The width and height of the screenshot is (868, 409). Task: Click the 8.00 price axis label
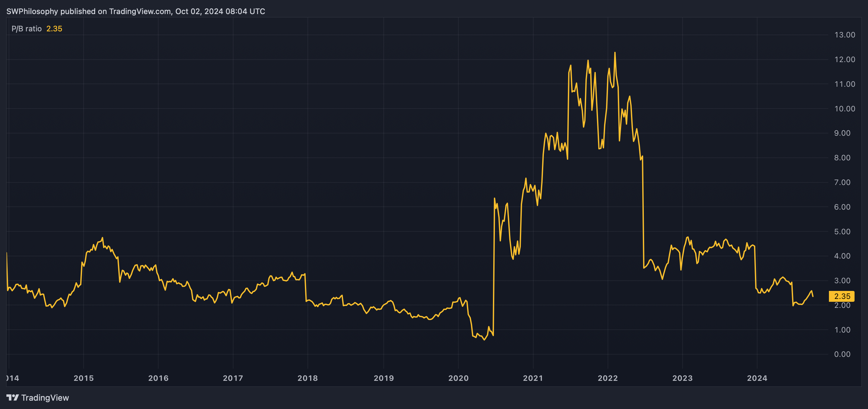click(x=842, y=157)
